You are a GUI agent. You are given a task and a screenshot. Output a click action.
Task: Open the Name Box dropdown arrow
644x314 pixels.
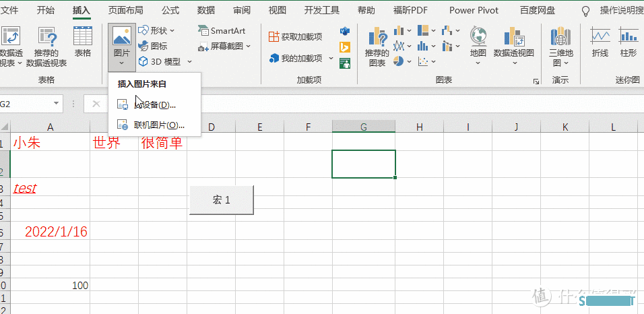[x=57, y=104]
